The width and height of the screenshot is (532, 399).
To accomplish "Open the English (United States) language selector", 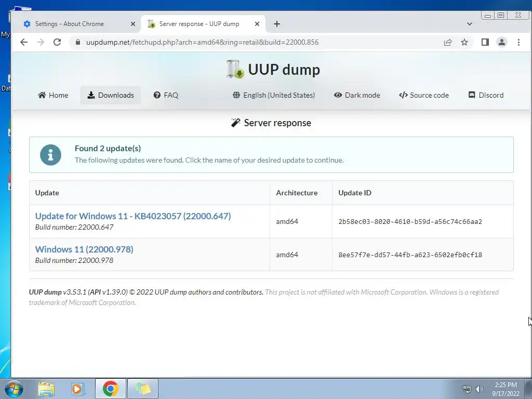I will pos(274,95).
